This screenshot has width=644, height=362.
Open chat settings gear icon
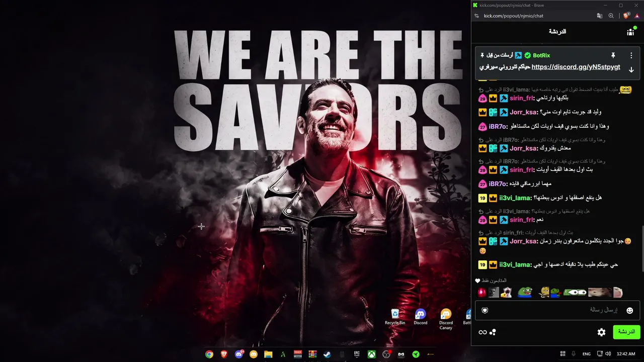601,332
